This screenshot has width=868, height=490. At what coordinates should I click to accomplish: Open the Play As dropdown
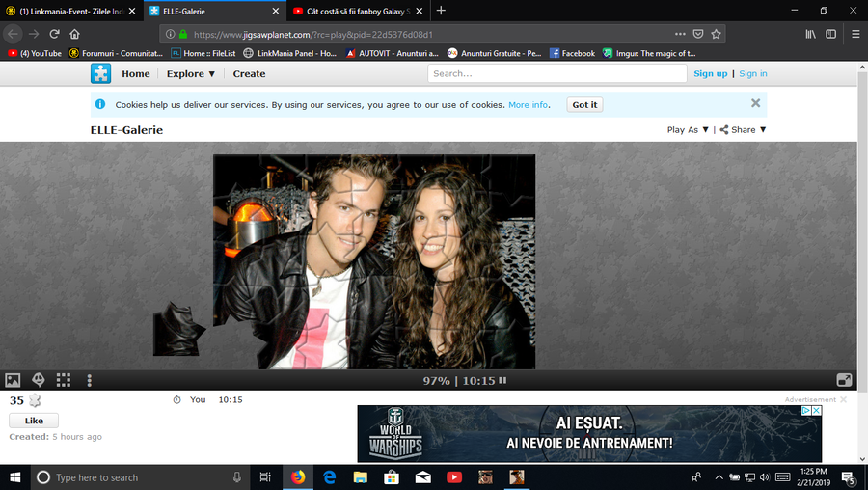(688, 130)
